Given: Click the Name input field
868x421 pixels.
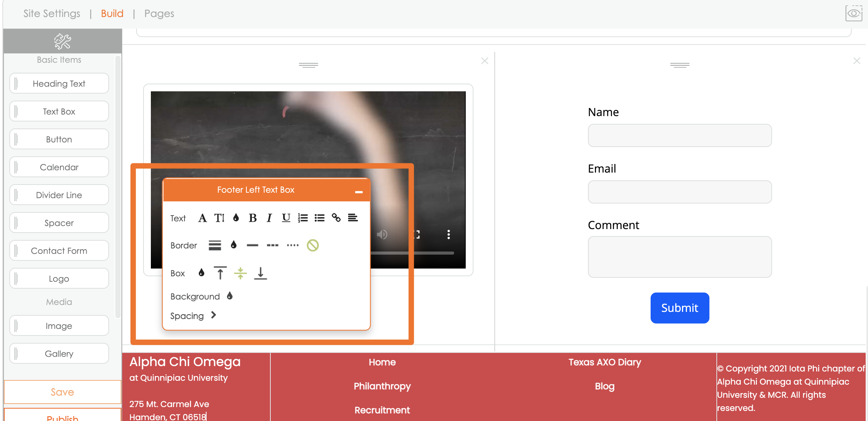Looking at the screenshot, I should (680, 135).
